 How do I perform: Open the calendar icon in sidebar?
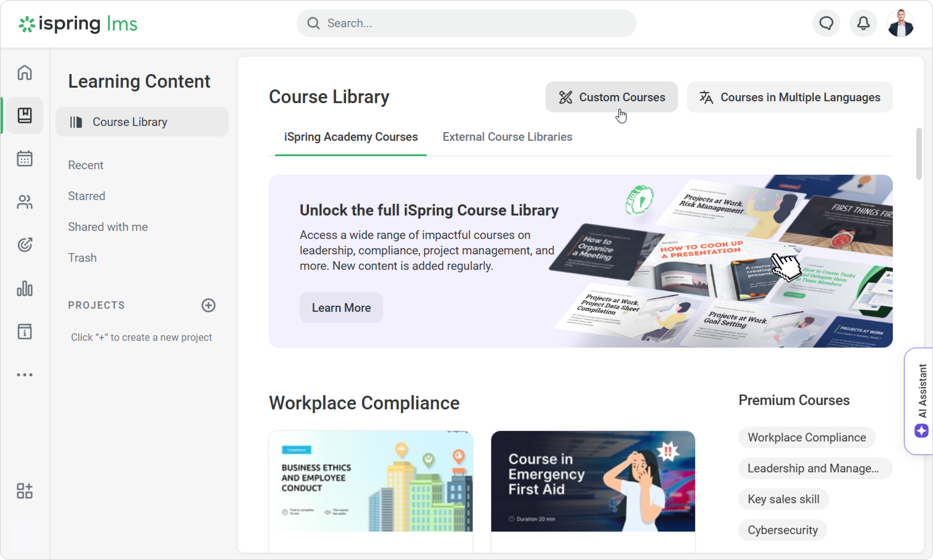click(24, 158)
